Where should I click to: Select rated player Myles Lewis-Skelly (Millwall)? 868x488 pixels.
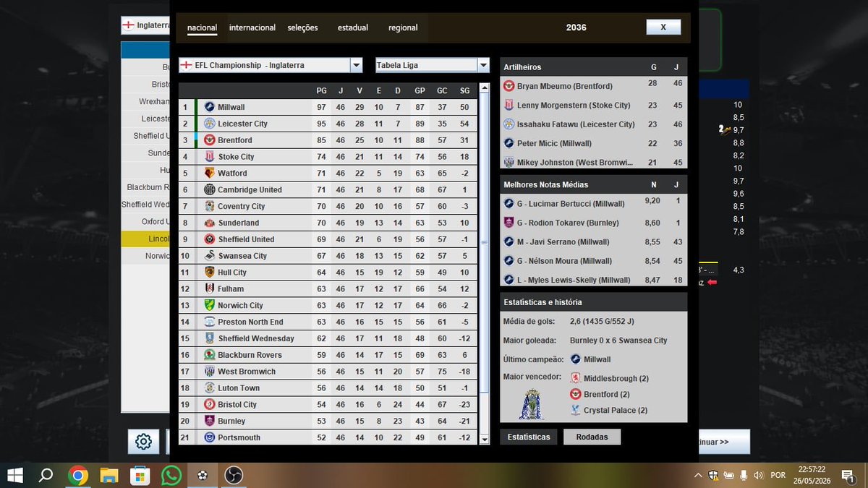594,280
